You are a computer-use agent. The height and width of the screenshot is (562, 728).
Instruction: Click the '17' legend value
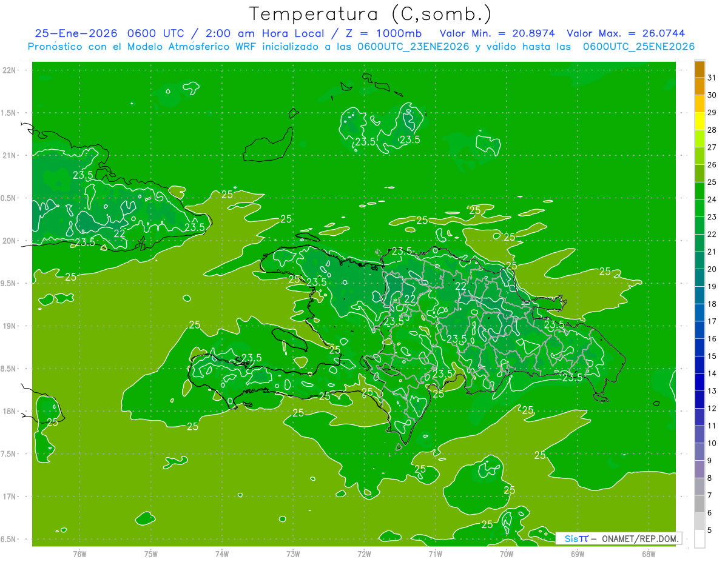click(x=712, y=321)
